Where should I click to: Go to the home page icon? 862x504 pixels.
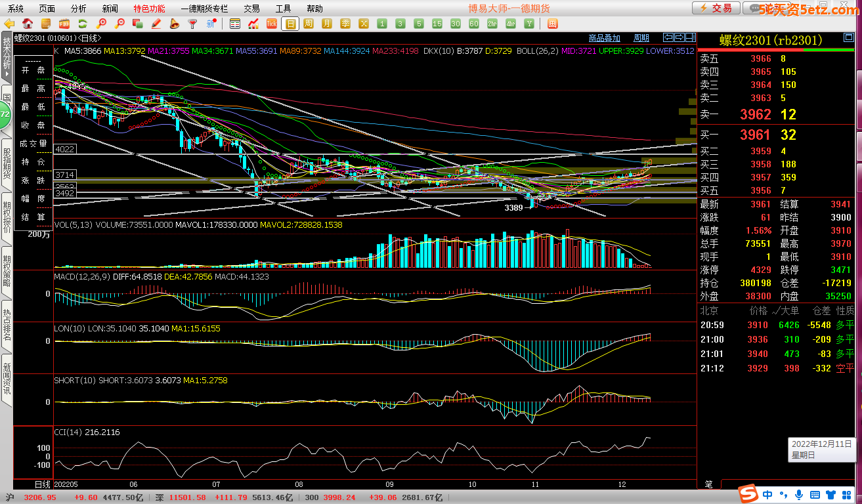(x=27, y=24)
